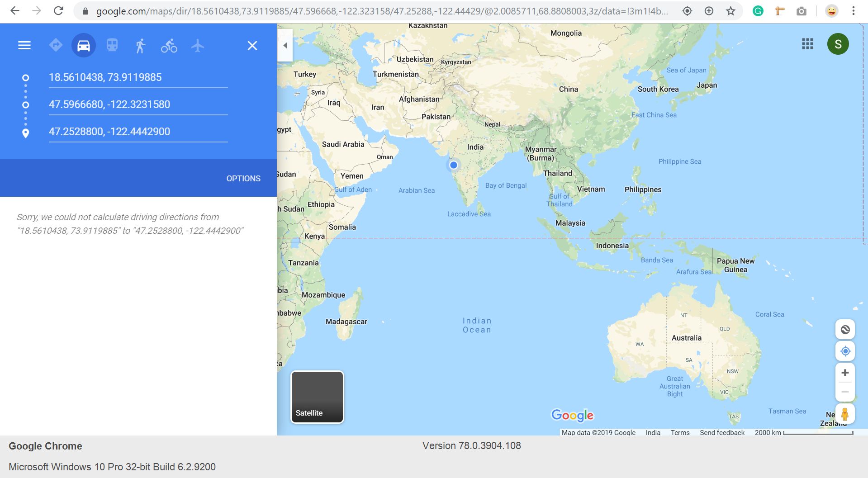Reload the current page
The height and width of the screenshot is (478, 868).
tap(58, 11)
